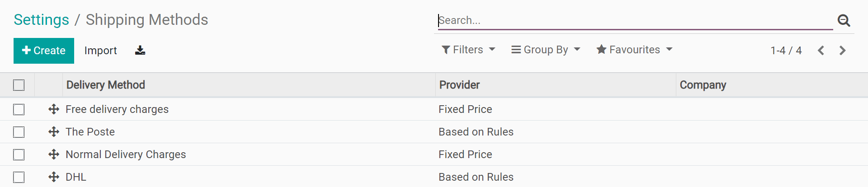Open the Favourites dropdown

634,50
